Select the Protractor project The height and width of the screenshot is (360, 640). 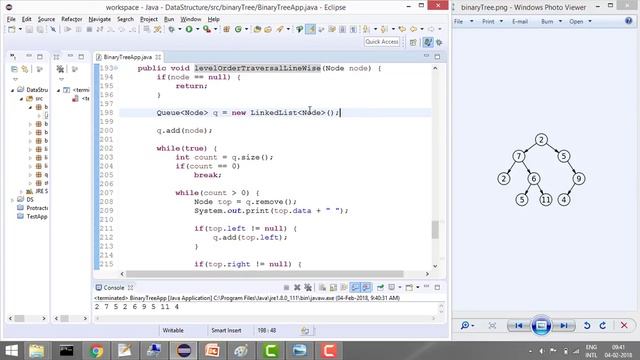tap(33, 208)
